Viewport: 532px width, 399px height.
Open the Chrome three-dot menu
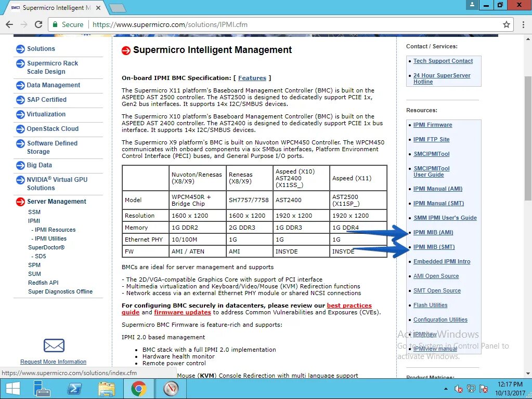click(523, 24)
